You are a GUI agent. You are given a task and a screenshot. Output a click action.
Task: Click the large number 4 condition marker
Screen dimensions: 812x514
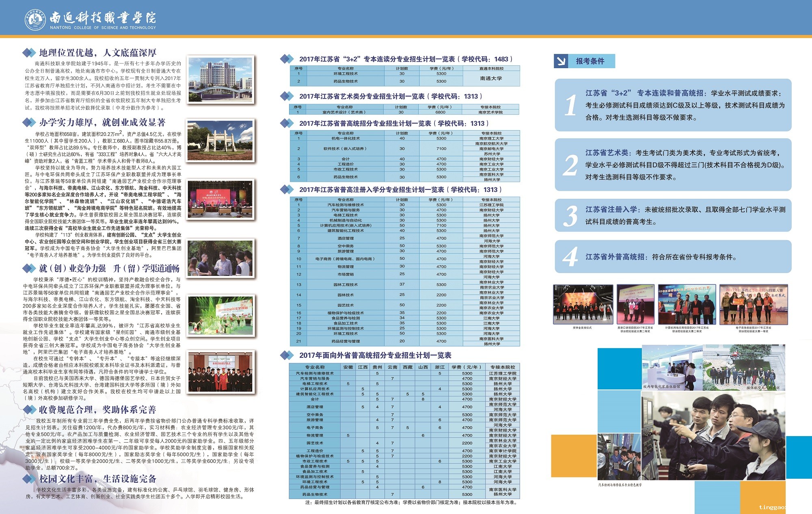click(x=570, y=256)
